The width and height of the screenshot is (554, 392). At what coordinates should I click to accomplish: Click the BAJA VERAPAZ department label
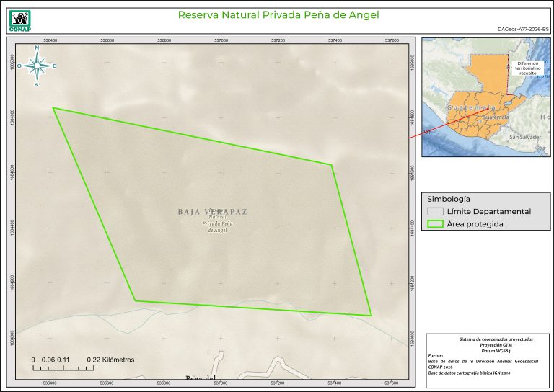coord(212,212)
